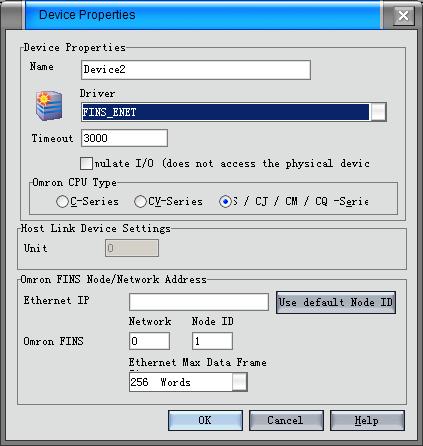Click the Omron FINS Network field
This screenshot has width=423, height=446.
(x=149, y=341)
